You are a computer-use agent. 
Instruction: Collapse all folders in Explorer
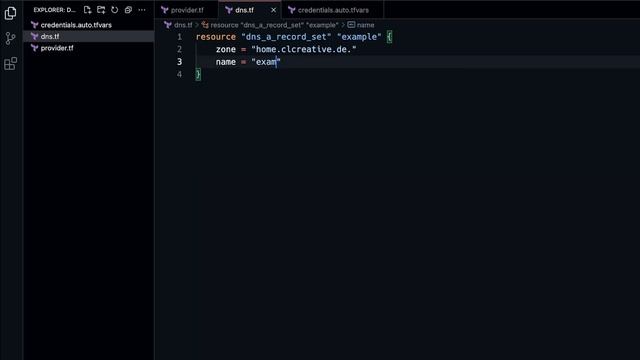tap(128, 10)
